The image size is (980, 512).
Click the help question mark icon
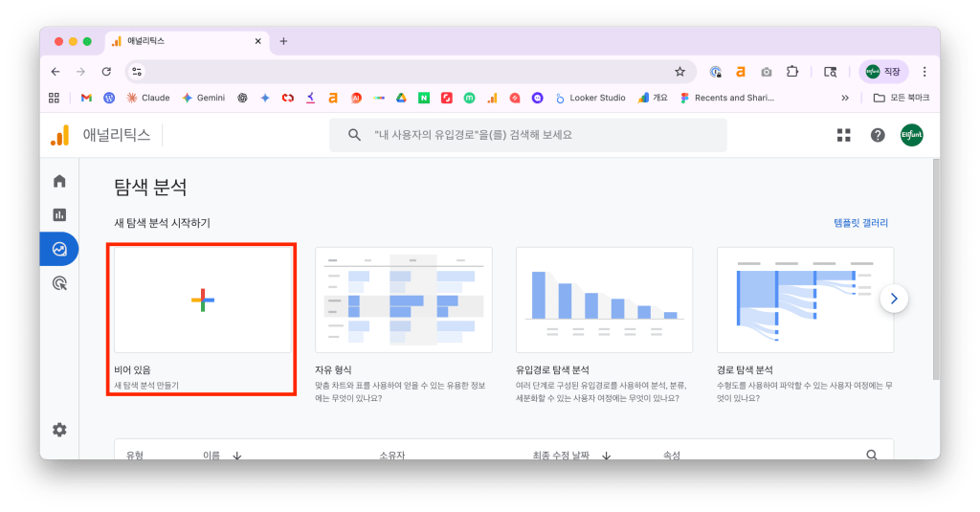pyautogui.click(x=878, y=135)
